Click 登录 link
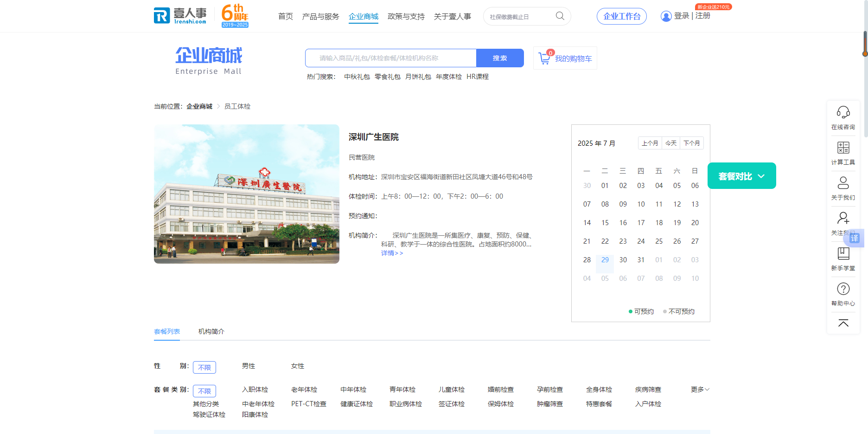 (x=682, y=16)
